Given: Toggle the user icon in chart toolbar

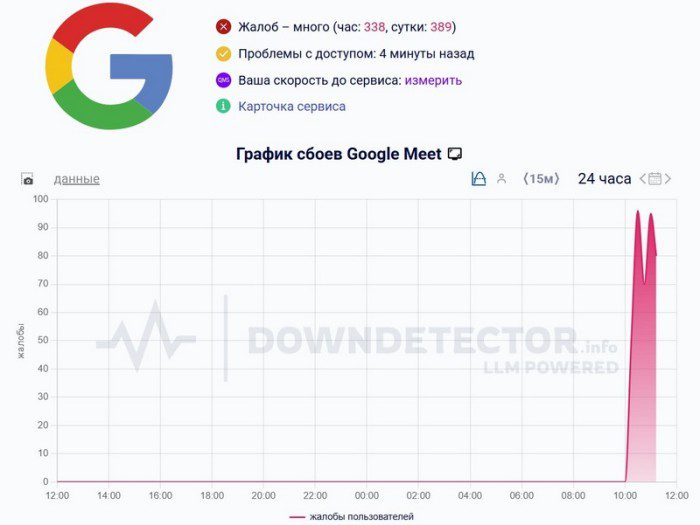Looking at the screenshot, I should [502, 179].
